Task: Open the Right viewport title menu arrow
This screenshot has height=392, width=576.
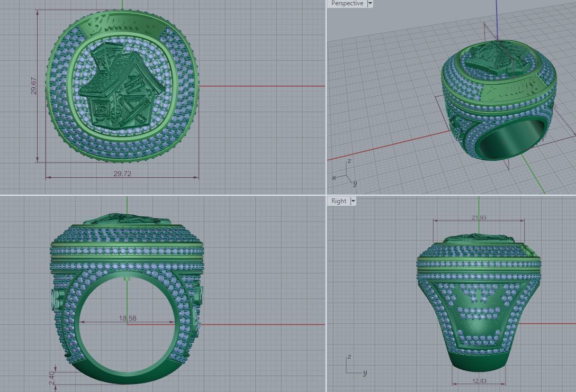Action: point(353,201)
